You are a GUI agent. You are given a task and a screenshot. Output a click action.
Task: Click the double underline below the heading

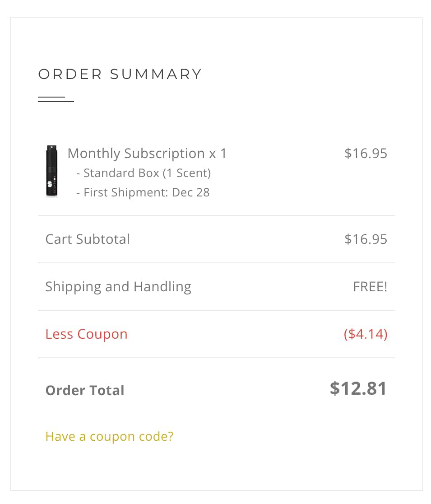coord(56,99)
